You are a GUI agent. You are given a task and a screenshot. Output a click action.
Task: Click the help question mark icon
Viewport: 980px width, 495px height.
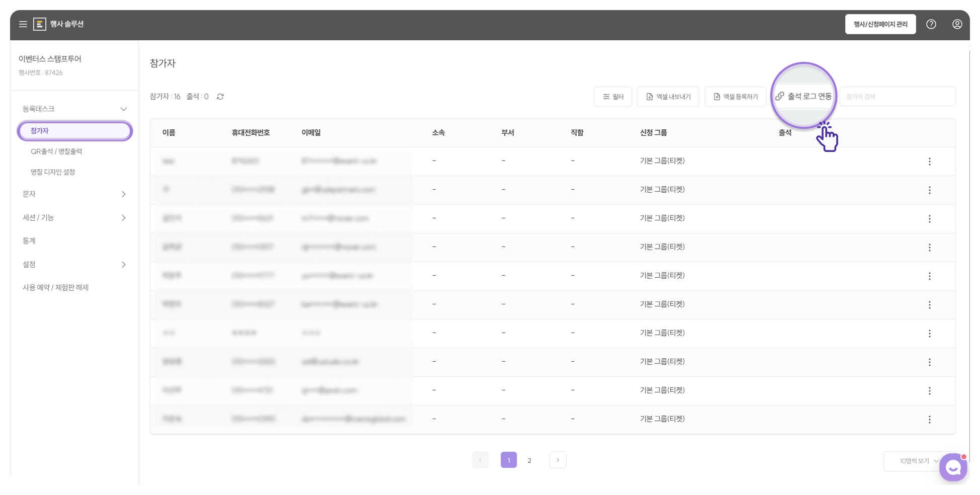(931, 24)
